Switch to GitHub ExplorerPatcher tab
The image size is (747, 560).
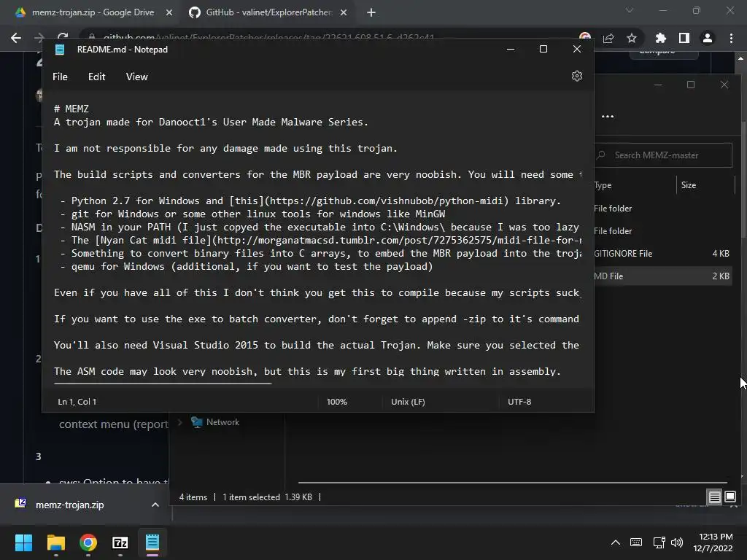point(268,12)
